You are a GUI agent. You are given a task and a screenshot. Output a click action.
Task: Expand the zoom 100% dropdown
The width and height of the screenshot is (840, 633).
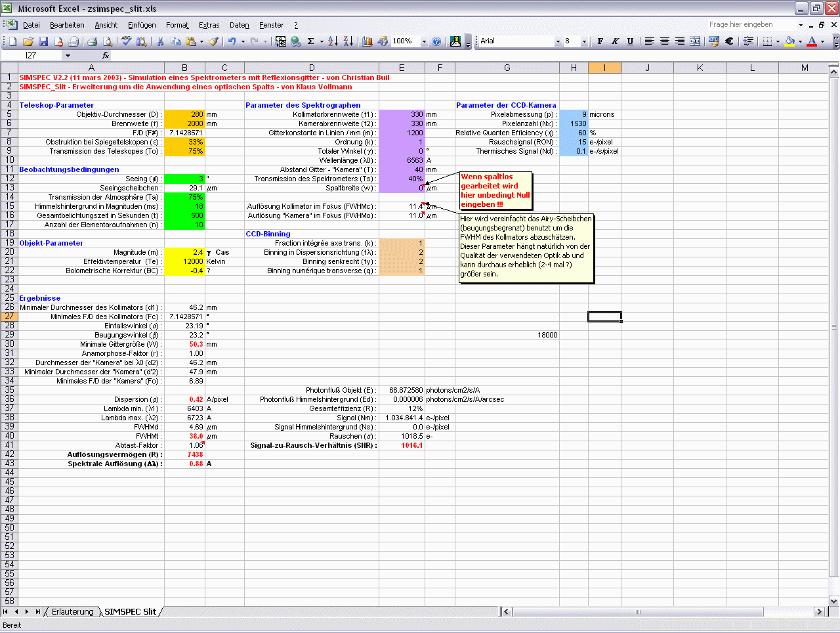click(x=424, y=41)
